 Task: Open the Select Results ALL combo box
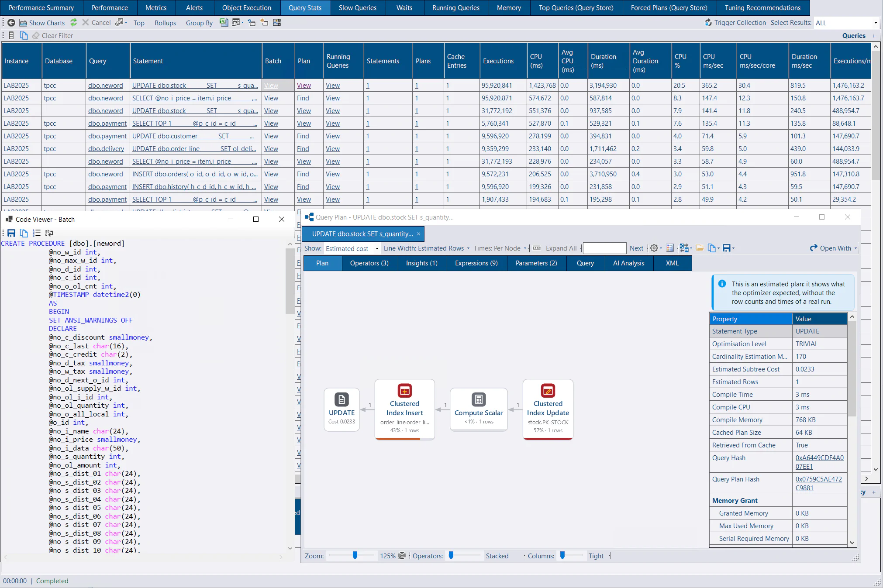pyautogui.click(x=846, y=23)
